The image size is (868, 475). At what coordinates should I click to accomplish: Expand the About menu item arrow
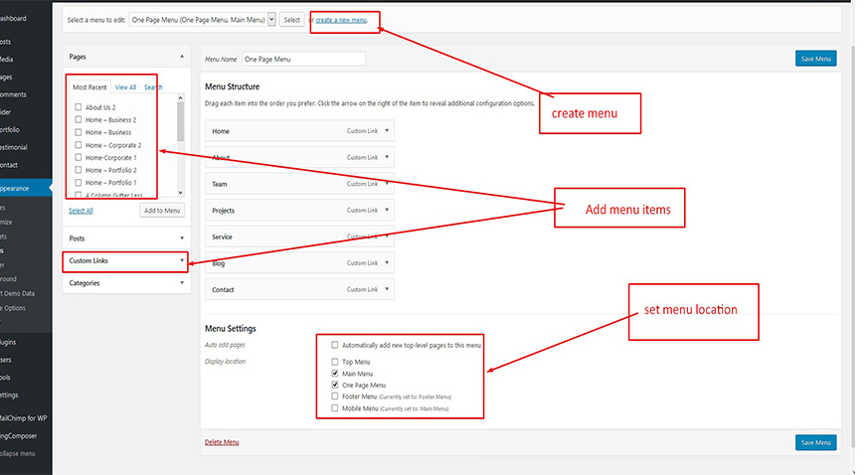pos(387,157)
